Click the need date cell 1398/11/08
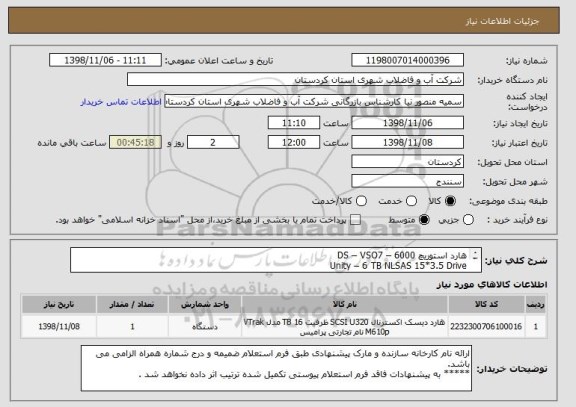 coord(59,326)
